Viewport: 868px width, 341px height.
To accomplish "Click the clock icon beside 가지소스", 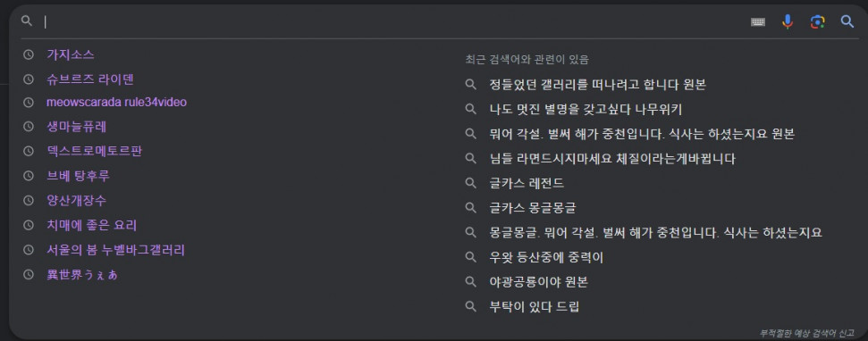I will pos(29,54).
